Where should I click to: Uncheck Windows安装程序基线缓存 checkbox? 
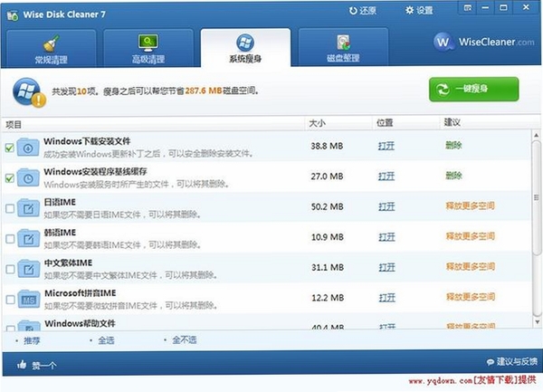(x=10, y=178)
